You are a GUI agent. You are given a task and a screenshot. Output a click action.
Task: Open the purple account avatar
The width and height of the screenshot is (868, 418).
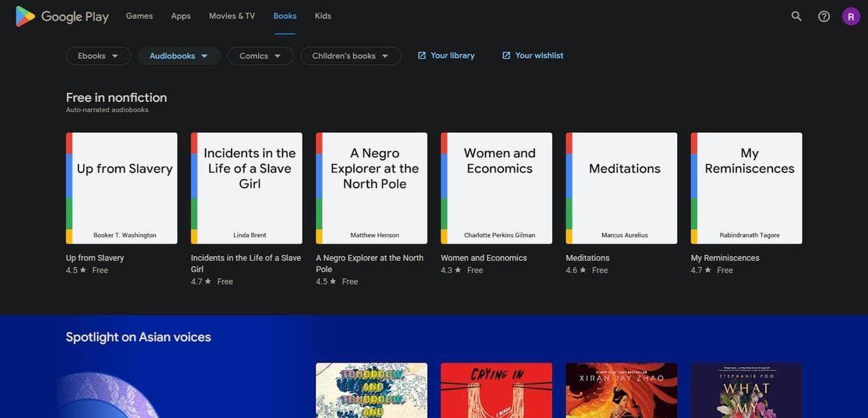[x=851, y=16]
